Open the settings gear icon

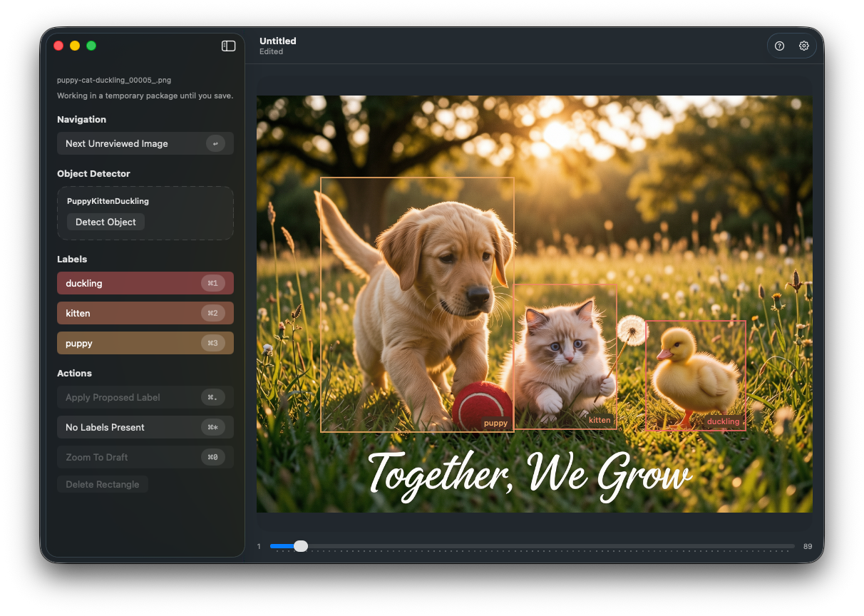click(804, 46)
